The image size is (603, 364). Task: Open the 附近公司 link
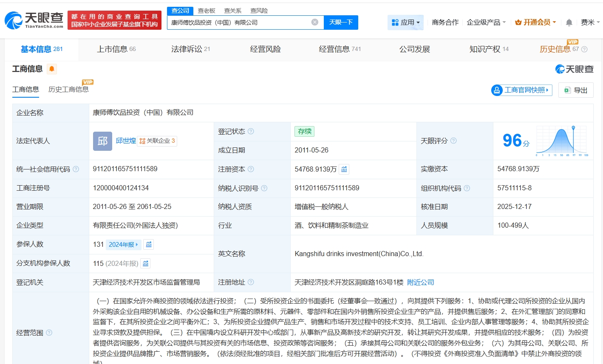420,282
